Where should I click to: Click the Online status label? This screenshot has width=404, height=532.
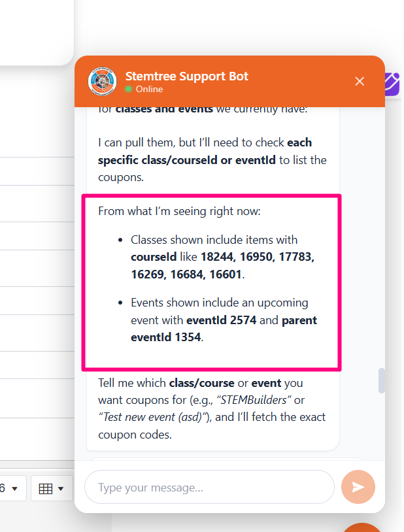pos(150,90)
